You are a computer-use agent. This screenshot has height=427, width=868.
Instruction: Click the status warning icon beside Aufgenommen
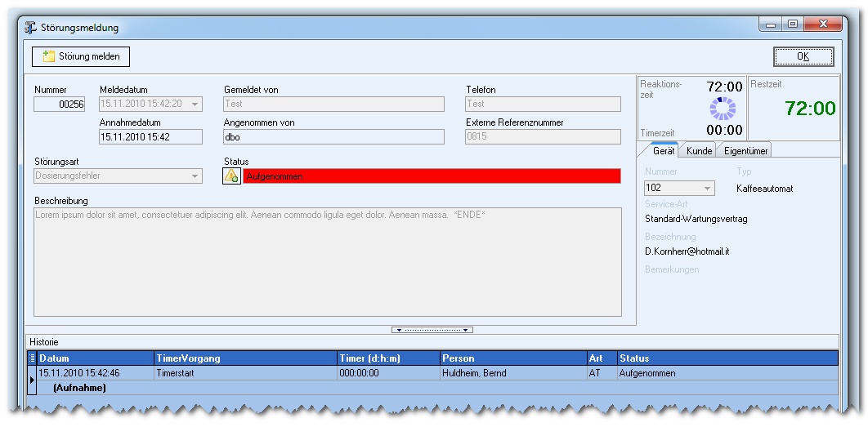click(231, 176)
